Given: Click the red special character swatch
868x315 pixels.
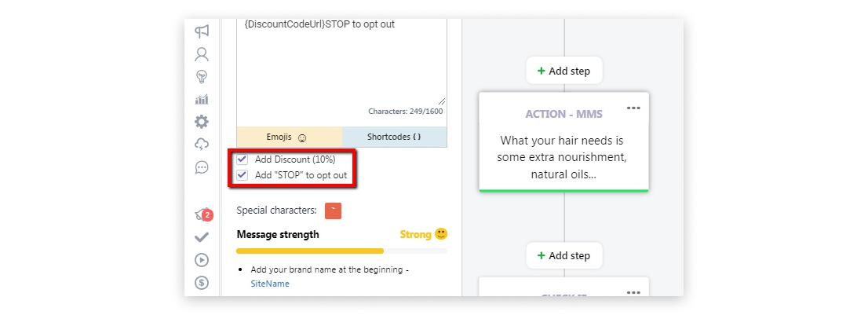Looking at the screenshot, I should 334,211.
